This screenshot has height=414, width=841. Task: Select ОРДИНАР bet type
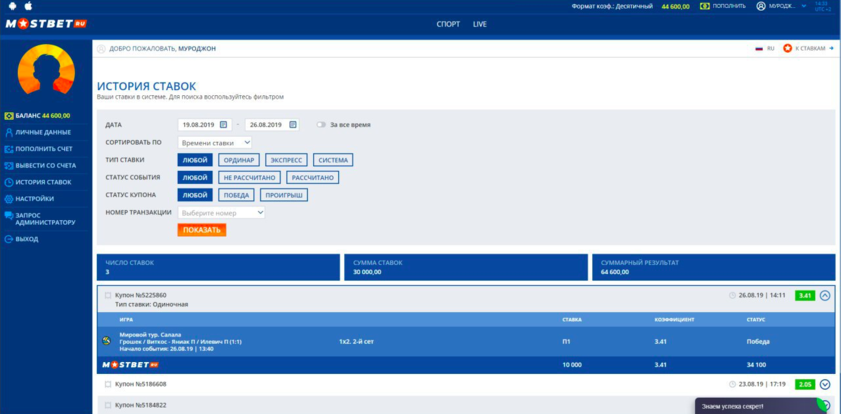click(239, 160)
